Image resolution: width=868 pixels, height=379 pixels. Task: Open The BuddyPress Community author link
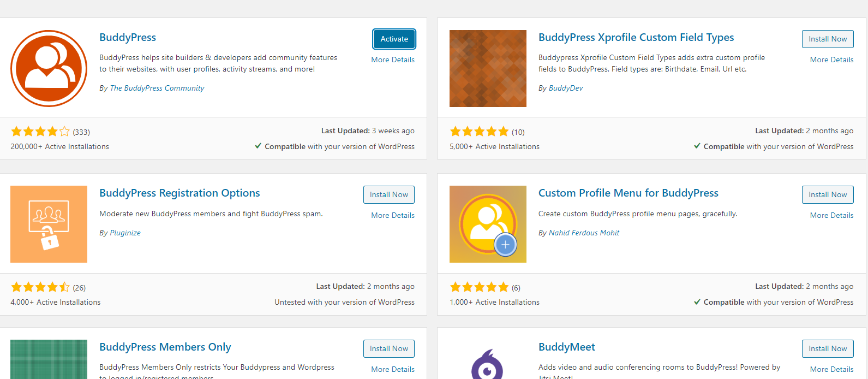157,88
